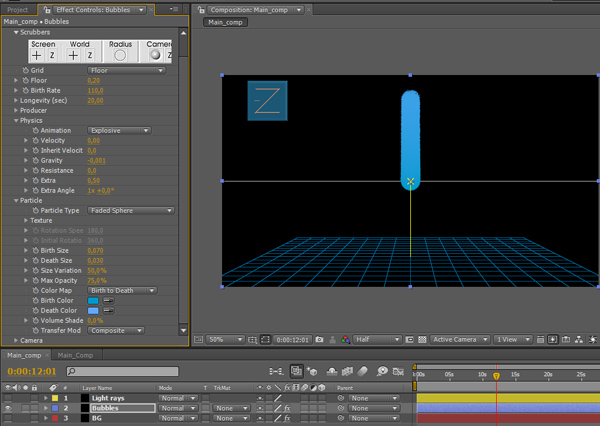Take a snapshot with camera icon
This screenshot has height=426, width=600.
click(320, 339)
